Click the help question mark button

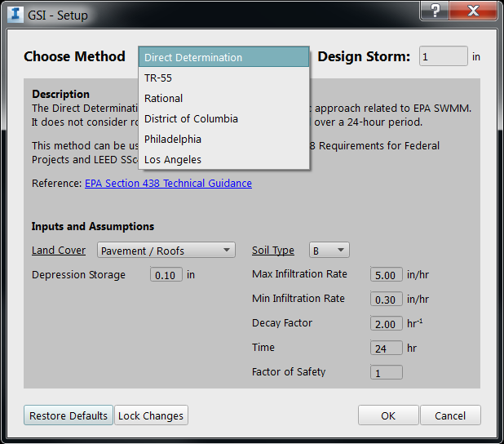point(435,11)
